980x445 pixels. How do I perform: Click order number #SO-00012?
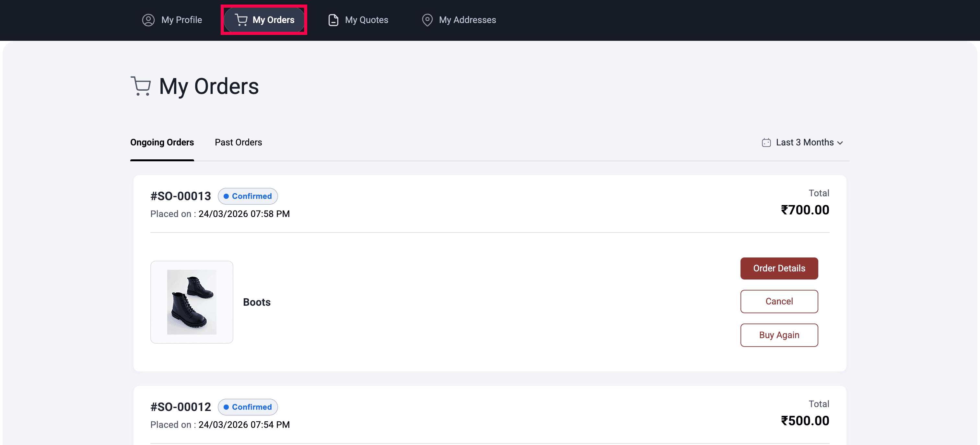click(x=181, y=407)
